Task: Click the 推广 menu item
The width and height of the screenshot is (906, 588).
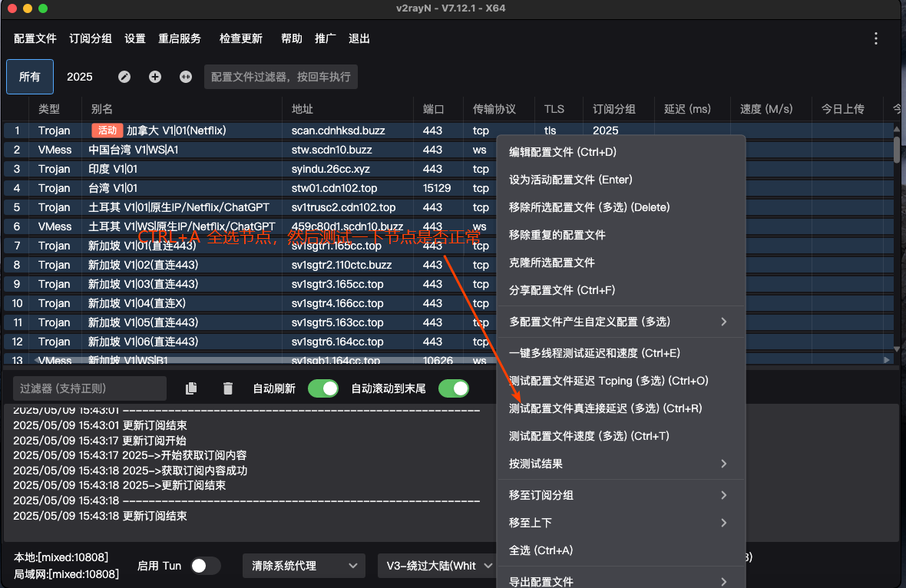Action: point(326,38)
